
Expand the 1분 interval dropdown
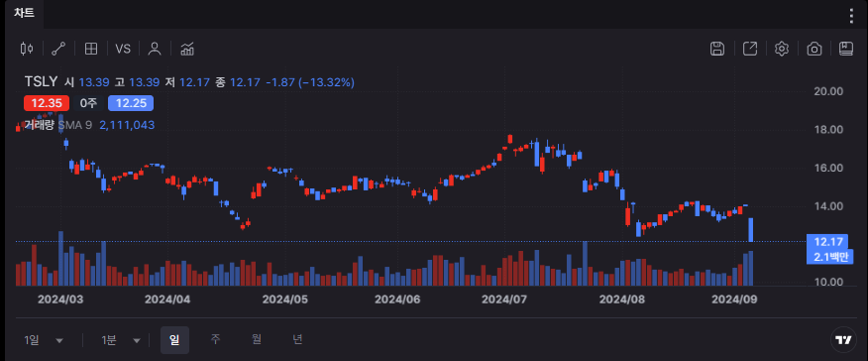tap(121, 340)
